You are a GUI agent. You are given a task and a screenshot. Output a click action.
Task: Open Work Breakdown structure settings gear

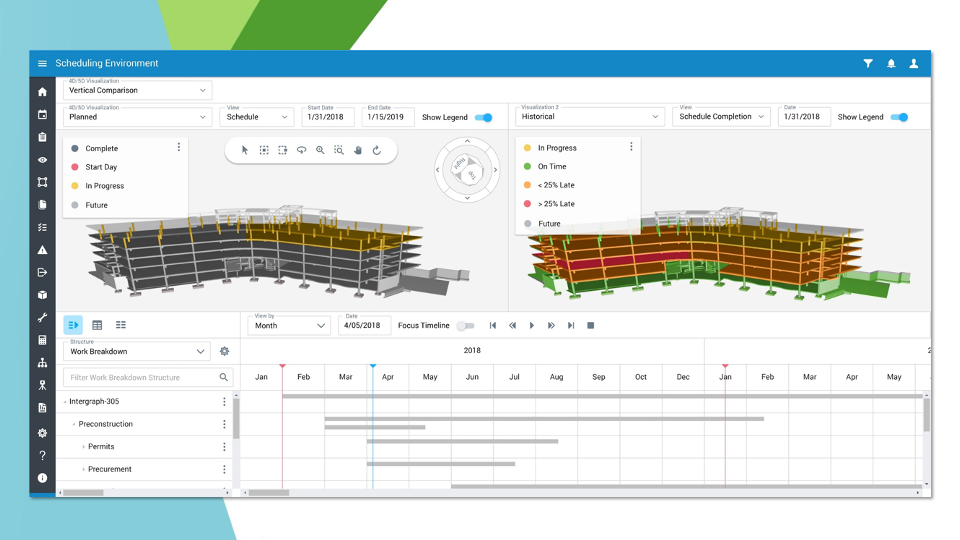coord(225,352)
